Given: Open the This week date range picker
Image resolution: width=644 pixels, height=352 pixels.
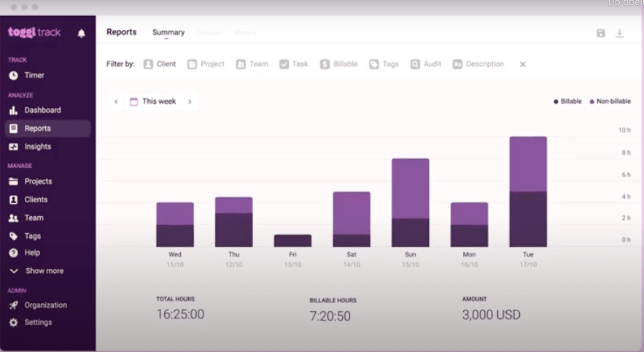Looking at the screenshot, I should coord(153,102).
